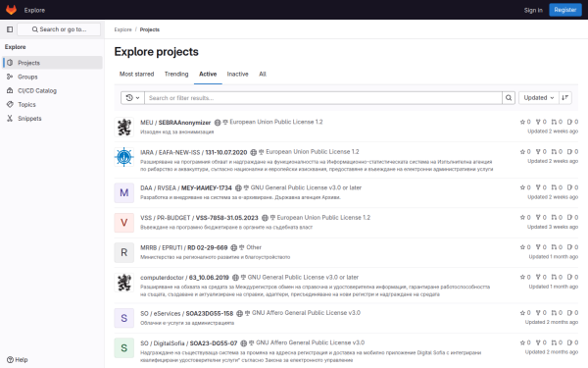Click star icon for VSS-7858-31.05.2023
This screenshot has height=368, width=588.
point(522,218)
